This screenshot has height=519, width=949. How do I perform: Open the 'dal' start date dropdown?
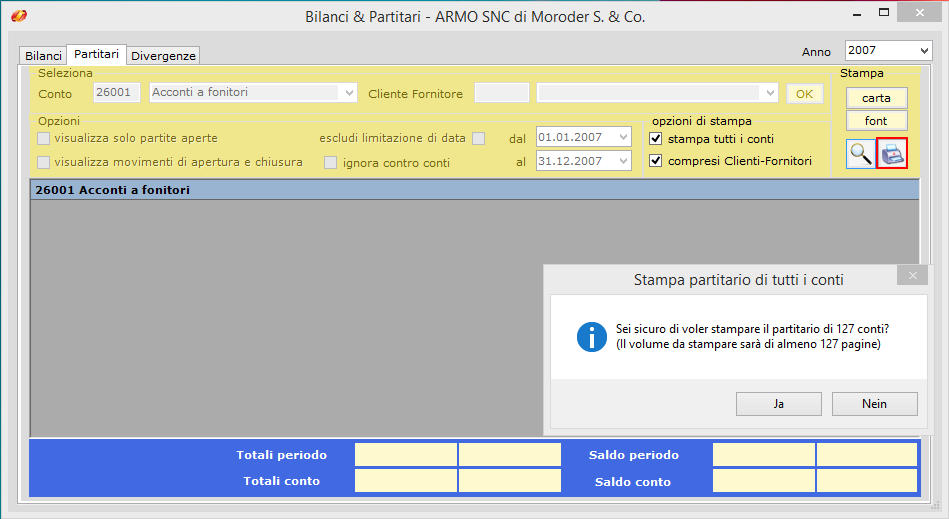pos(624,137)
